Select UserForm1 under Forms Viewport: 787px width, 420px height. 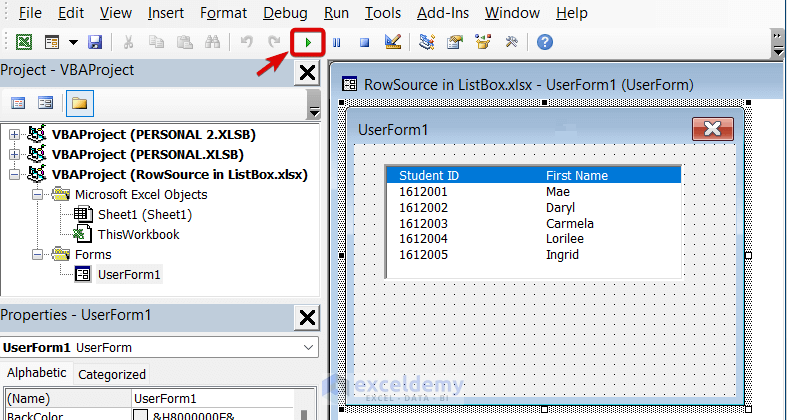(129, 275)
